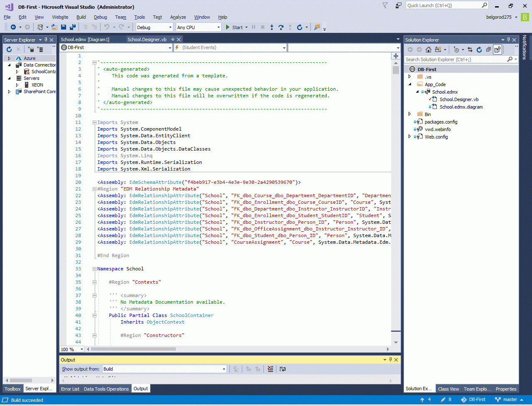Click Collapse All icon in Solution Explorer
532x406 pixels.
click(x=488, y=50)
